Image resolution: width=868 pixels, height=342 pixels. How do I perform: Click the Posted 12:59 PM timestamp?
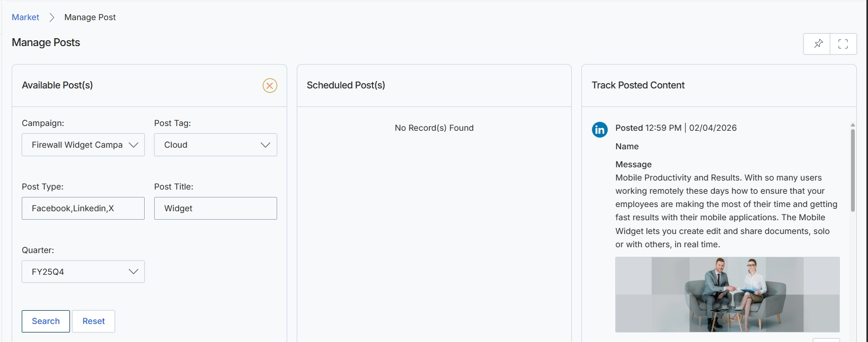[x=676, y=128]
